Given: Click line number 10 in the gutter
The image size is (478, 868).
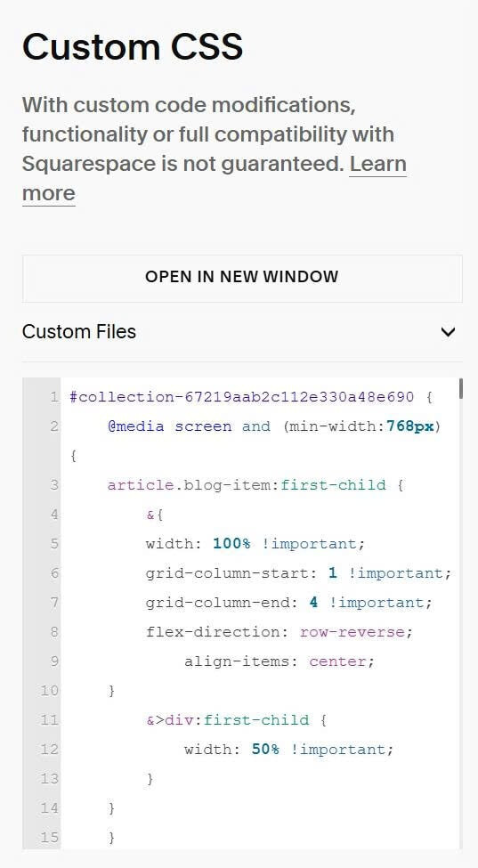Looking at the screenshot, I should click(49, 690).
